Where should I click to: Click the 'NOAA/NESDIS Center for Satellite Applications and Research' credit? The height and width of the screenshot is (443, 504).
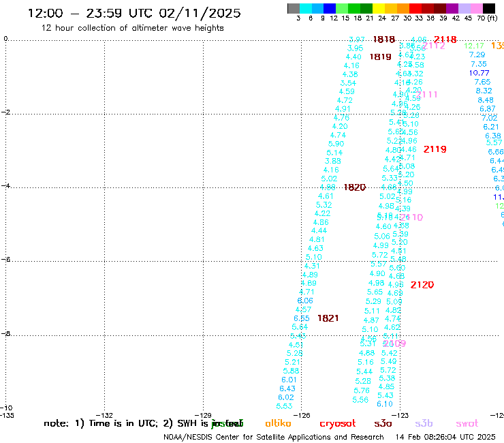[x=274, y=438]
